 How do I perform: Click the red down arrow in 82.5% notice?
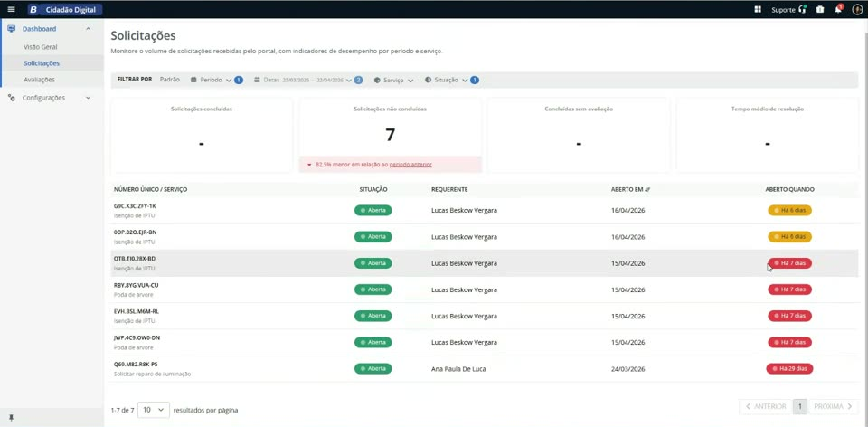309,165
